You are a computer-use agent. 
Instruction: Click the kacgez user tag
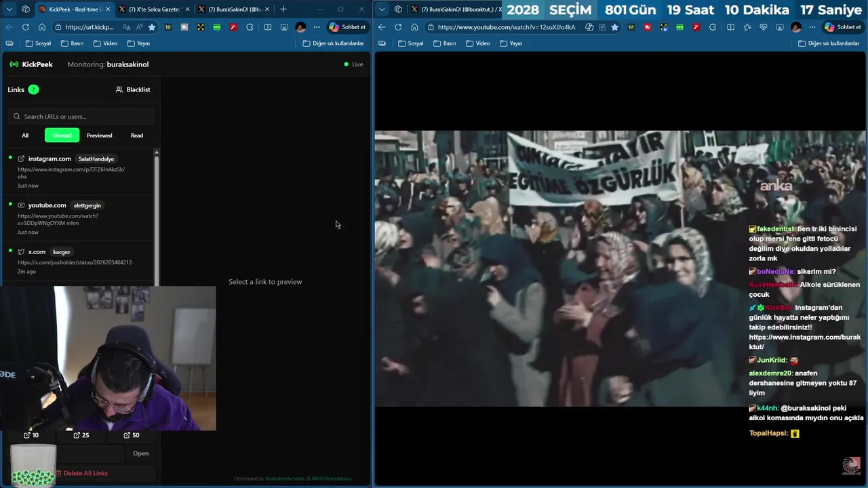point(62,252)
